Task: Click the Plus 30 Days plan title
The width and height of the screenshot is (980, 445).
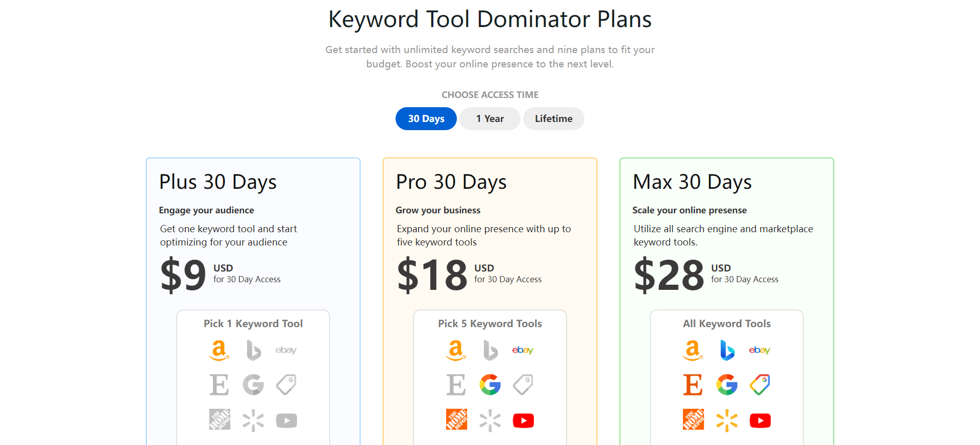Action: [218, 182]
